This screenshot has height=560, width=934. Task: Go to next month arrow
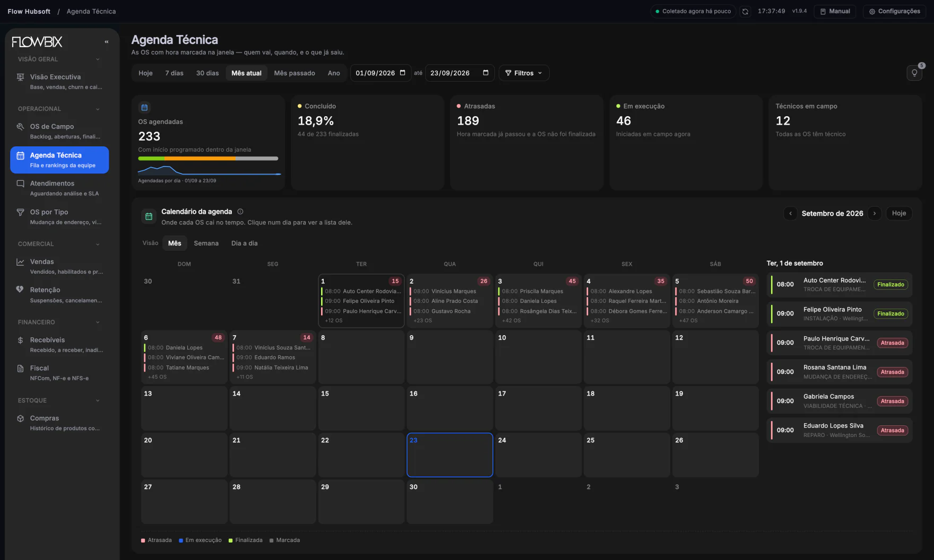(x=875, y=213)
